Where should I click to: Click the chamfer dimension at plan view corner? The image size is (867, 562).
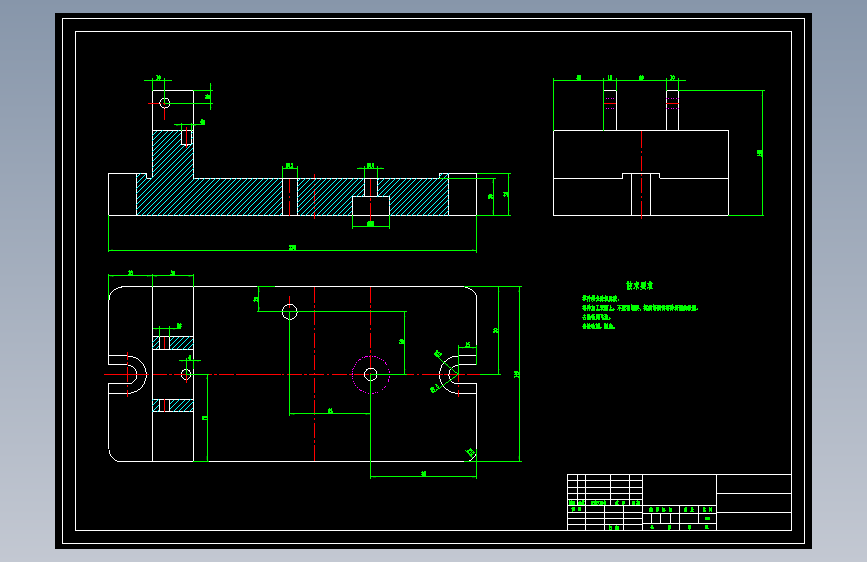coord(471,453)
